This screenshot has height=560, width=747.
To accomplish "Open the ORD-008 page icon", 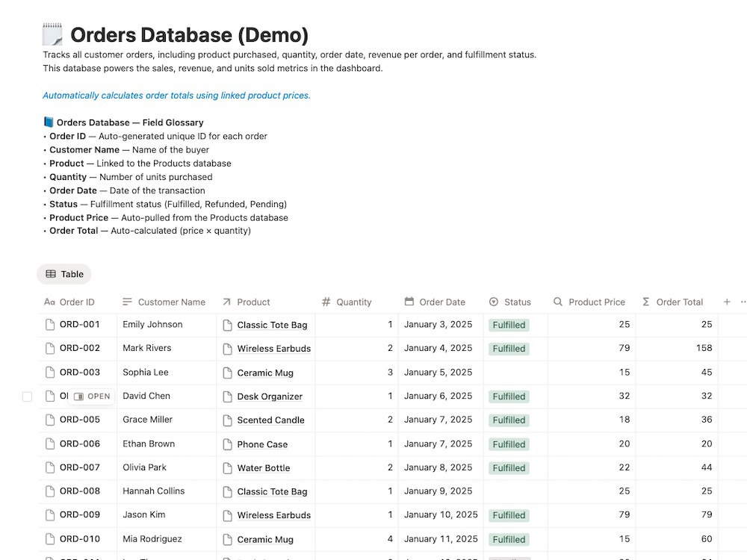I will [50, 491].
